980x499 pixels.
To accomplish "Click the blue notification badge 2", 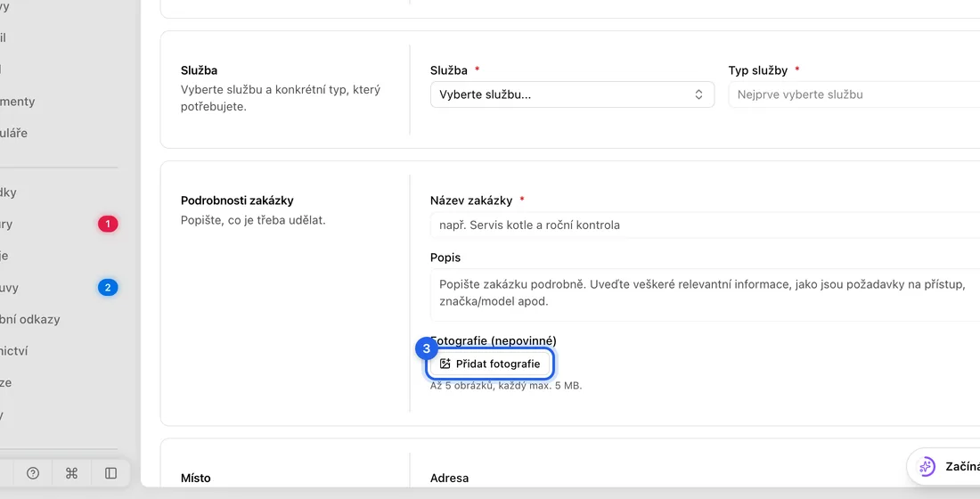I will tap(108, 288).
